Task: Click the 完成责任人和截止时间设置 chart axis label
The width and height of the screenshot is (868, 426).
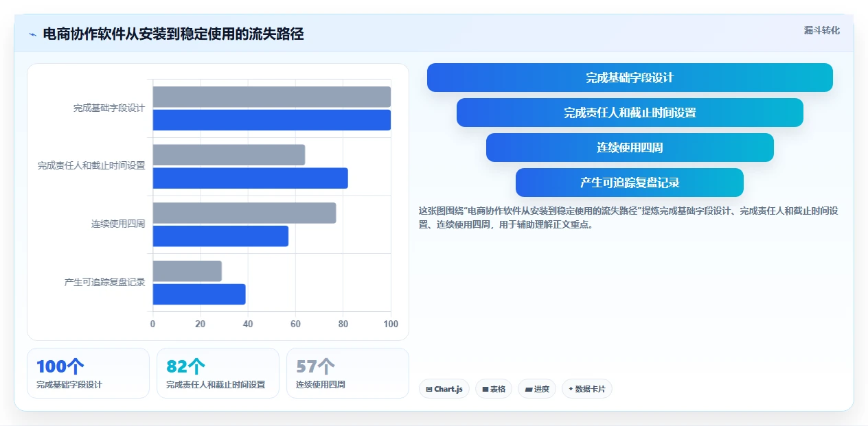Action: pos(91,166)
